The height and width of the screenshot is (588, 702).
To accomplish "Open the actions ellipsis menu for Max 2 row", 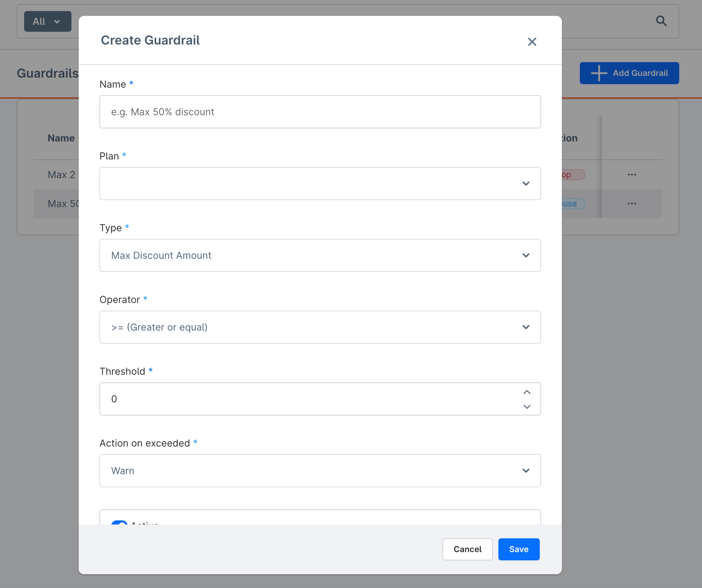I will (x=632, y=175).
